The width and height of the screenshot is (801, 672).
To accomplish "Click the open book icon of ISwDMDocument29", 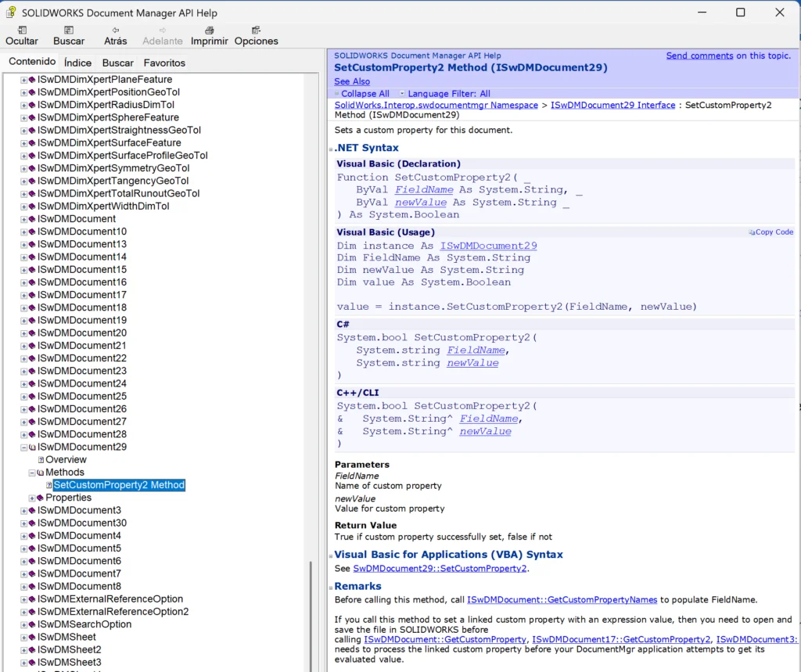I will [x=32, y=447].
